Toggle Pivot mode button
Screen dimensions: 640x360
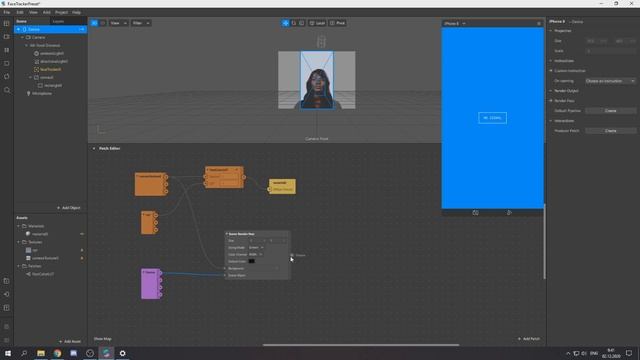tap(338, 23)
